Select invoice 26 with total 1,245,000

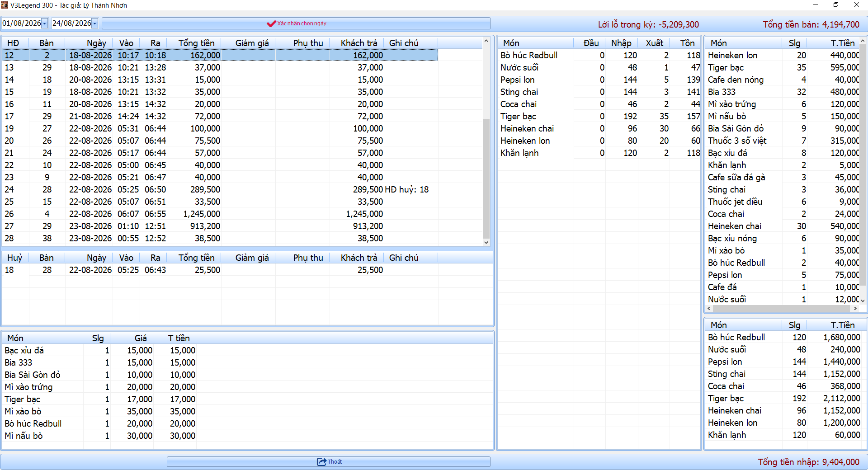click(x=220, y=214)
